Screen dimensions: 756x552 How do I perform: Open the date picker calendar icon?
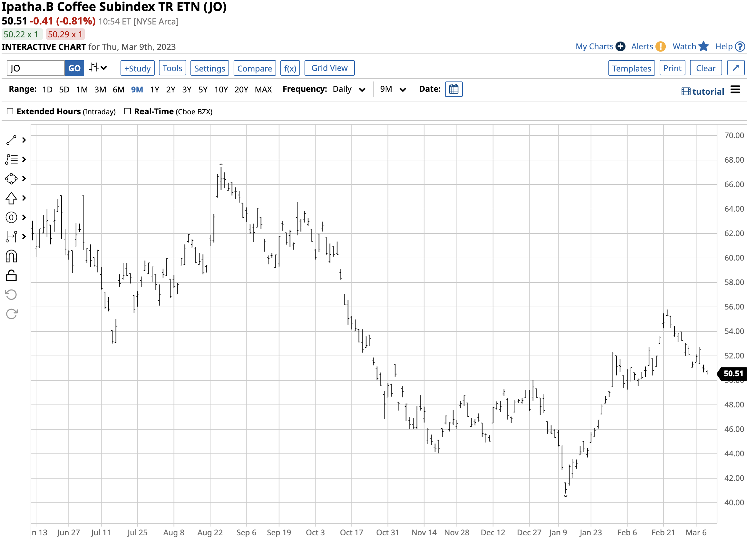tap(454, 90)
